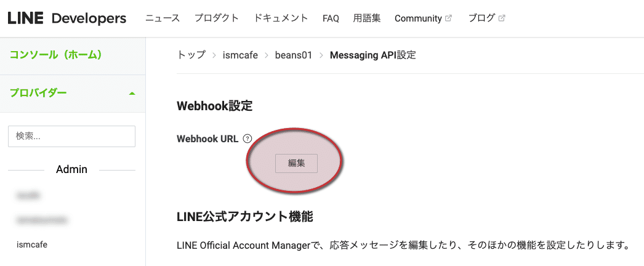Click the Webhook設定 heading
The height and width of the screenshot is (266, 644).
tap(214, 106)
